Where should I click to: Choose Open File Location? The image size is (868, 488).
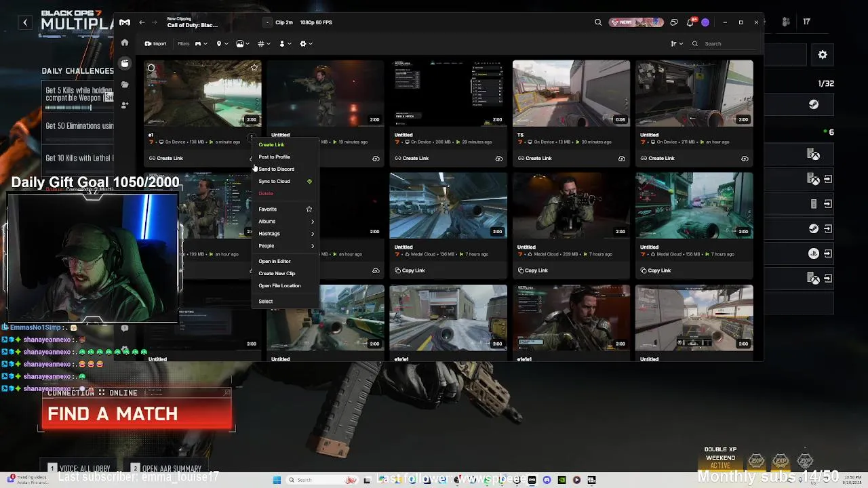pyautogui.click(x=285, y=285)
